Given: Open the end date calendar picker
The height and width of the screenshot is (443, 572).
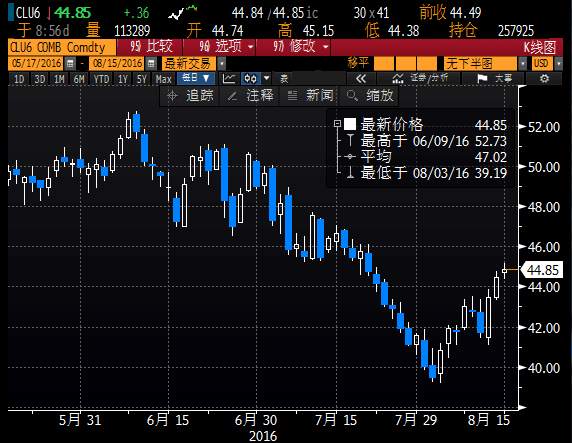Looking at the screenshot, I should [x=151, y=64].
